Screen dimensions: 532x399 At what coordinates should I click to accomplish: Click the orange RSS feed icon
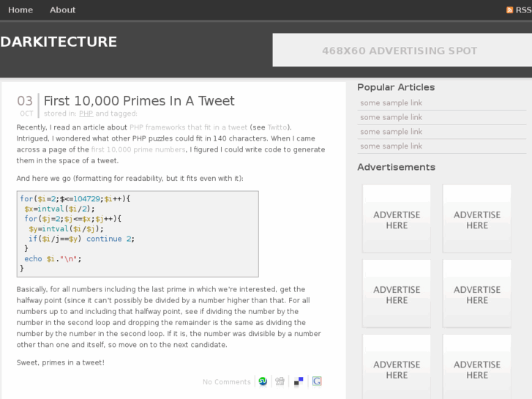click(510, 10)
